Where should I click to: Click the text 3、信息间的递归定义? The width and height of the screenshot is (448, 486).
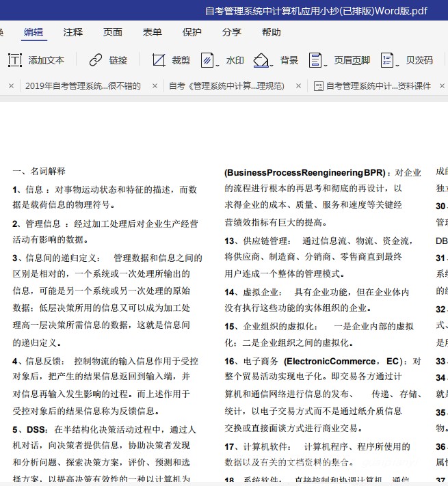click(x=56, y=258)
